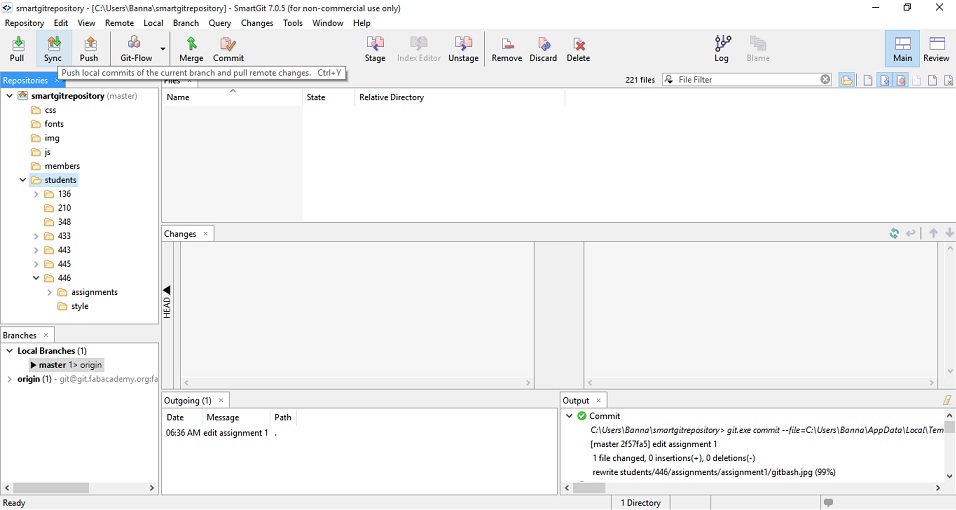Collapse the students folder
Viewport: 956px width, 510px height.
coord(23,180)
